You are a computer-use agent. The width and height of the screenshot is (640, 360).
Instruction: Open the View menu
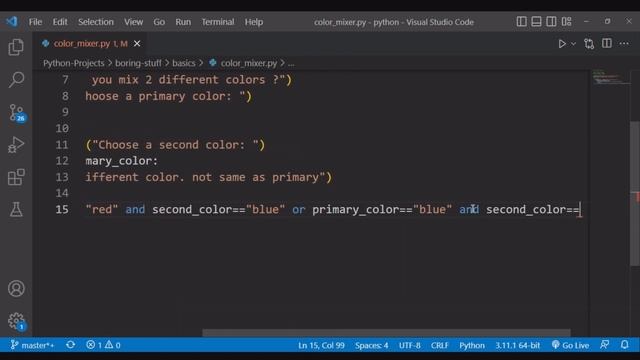133,22
